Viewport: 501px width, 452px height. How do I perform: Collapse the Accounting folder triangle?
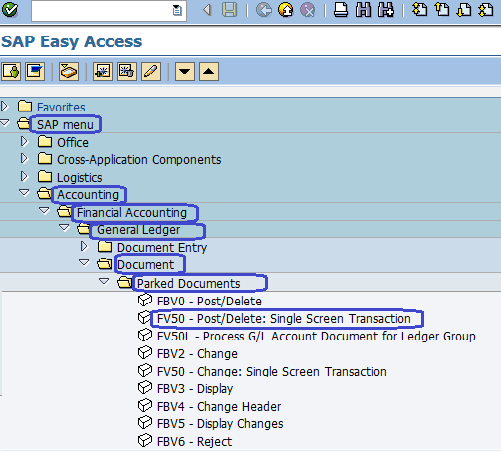[24, 193]
